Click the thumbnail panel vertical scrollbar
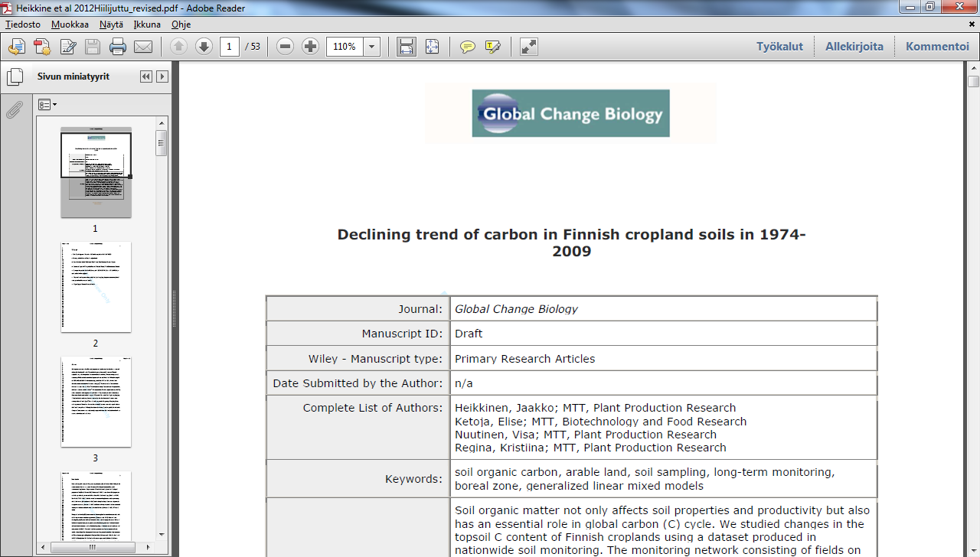Viewport: 980px width, 557px height. tap(161, 143)
